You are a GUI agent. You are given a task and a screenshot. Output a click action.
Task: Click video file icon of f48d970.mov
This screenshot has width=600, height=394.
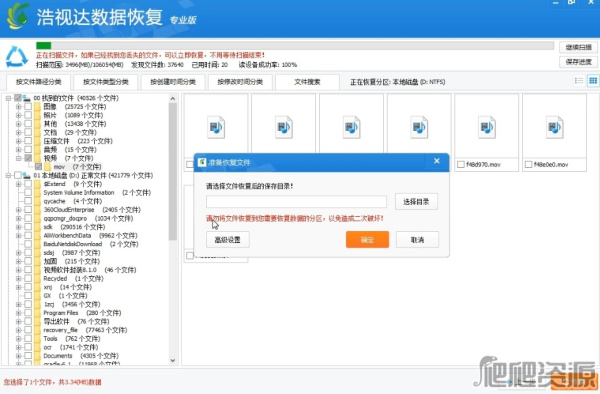point(487,127)
